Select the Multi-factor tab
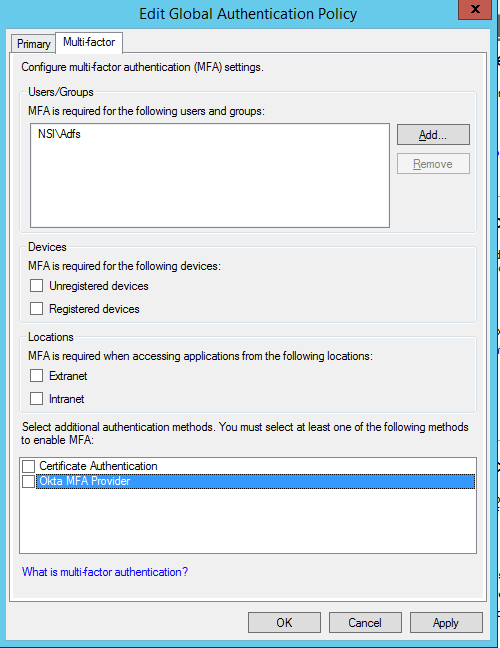500x648 pixels. [89, 42]
